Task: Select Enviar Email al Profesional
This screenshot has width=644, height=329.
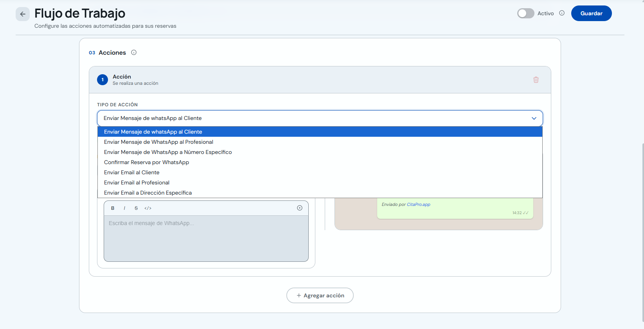Action: pos(320,182)
